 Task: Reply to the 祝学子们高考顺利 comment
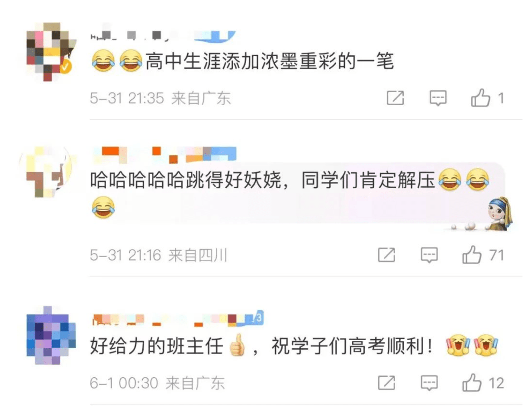coord(429,383)
